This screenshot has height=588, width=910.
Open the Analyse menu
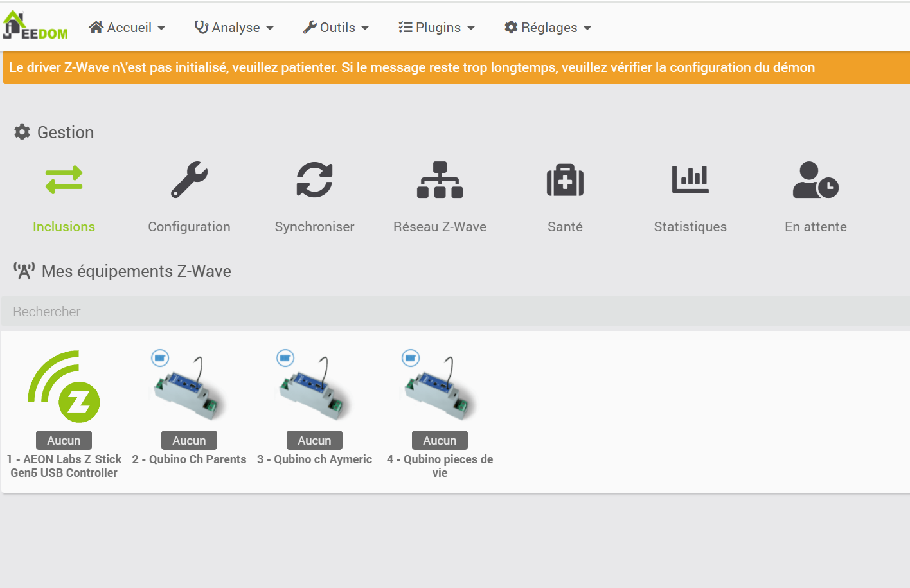tap(235, 27)
